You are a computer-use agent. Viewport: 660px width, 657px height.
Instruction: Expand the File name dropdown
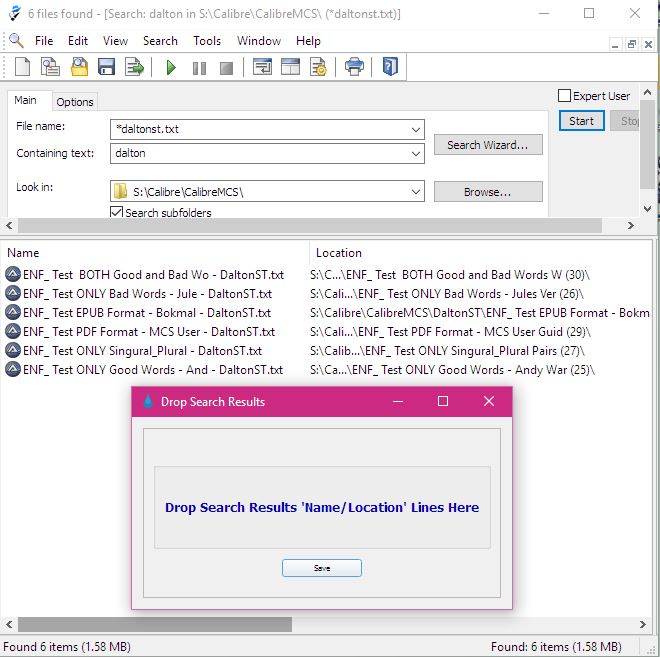(415, 129)
